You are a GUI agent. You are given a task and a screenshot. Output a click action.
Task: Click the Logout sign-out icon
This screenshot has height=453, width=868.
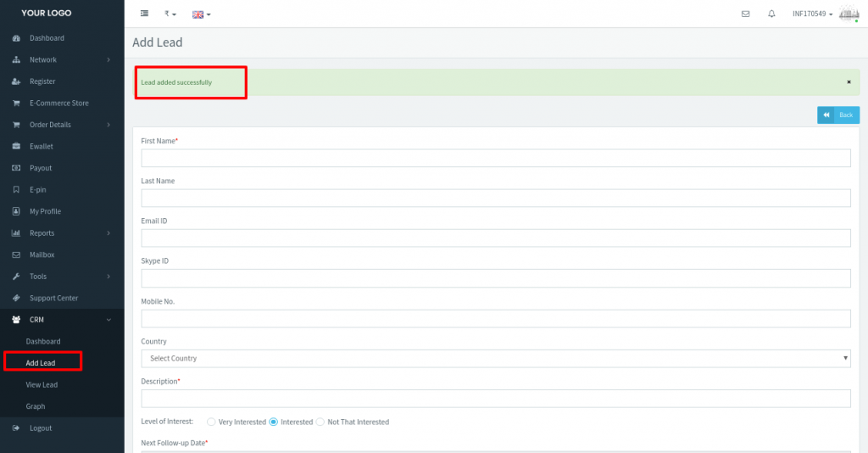(x=16, y=428)
